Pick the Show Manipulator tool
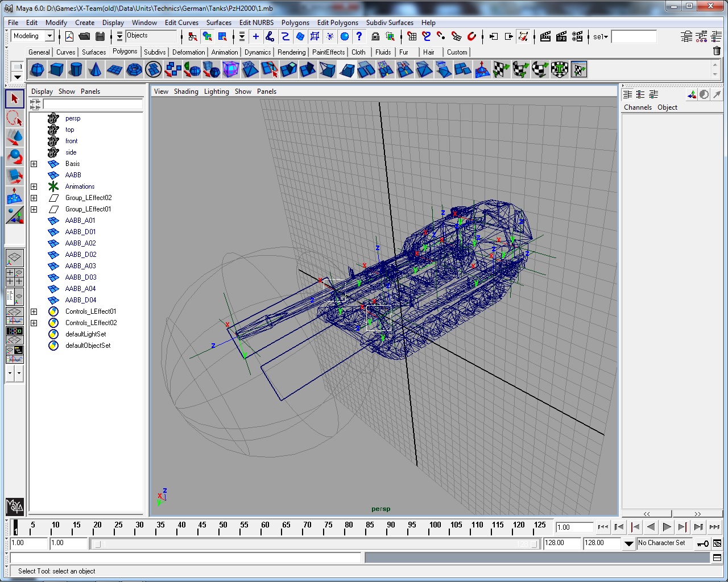This screenshot has width=728, height=582. pyautogui.click(x=15, y=215)
